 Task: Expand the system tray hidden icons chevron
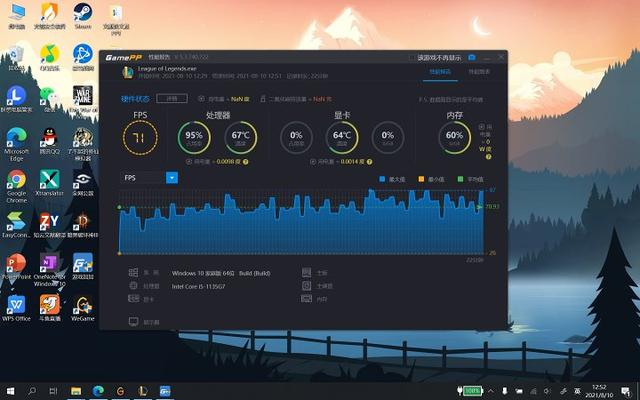point(491,391)
